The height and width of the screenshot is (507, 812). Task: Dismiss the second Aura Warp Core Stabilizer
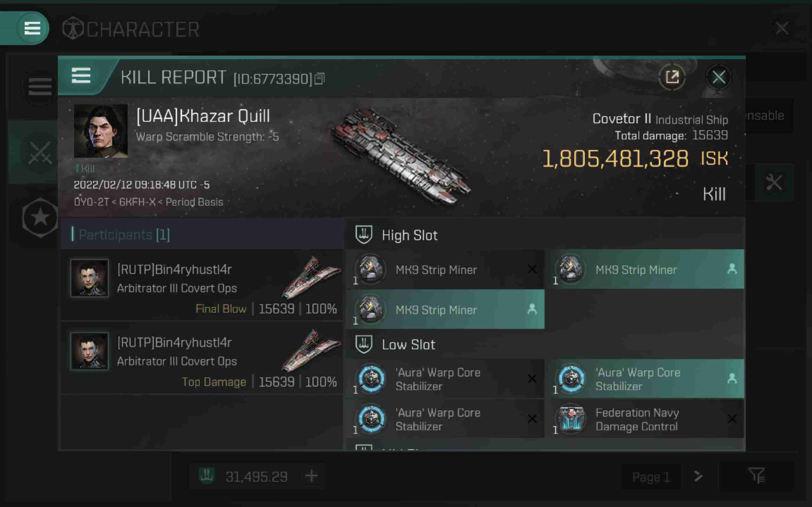pos(531,419)
